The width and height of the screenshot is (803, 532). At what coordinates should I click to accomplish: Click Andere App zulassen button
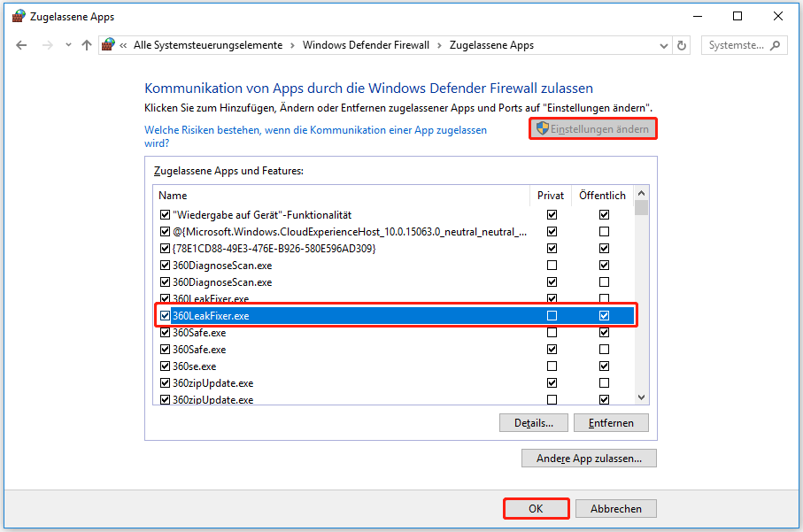pos(589,459)
